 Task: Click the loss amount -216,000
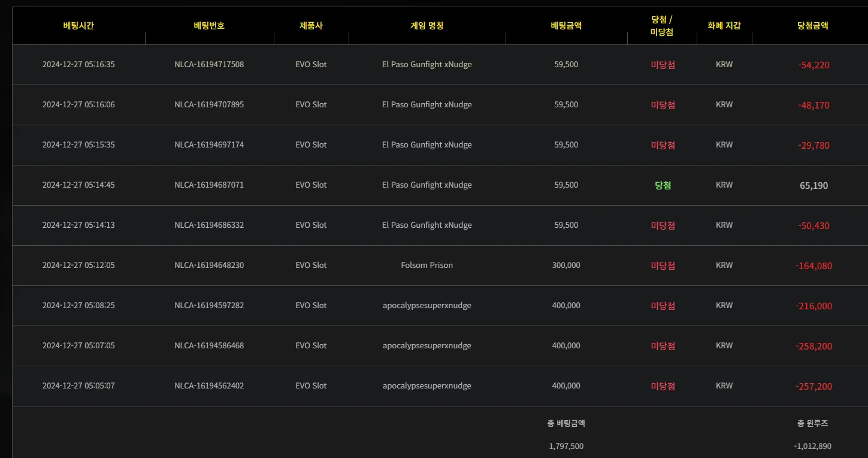(x=813, y=306)
